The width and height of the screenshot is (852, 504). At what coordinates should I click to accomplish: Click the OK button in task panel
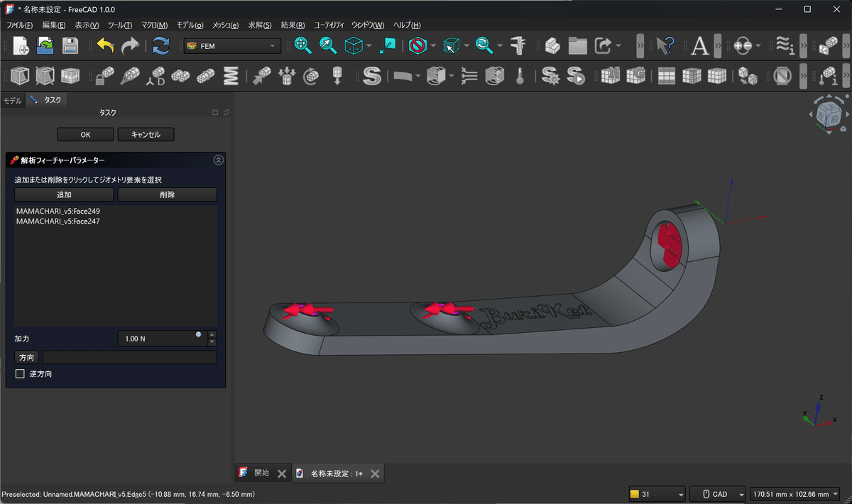point(85,134)
